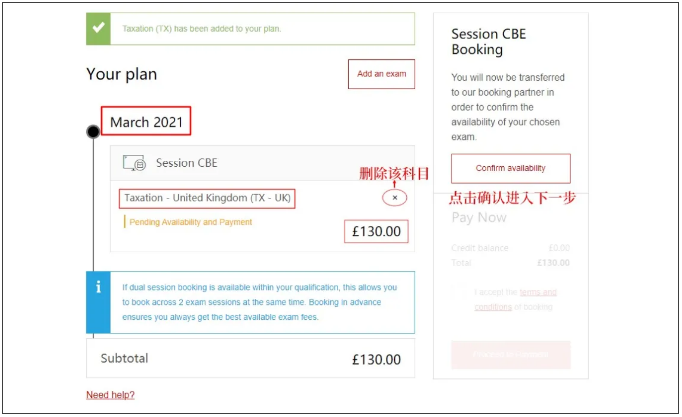
Task: Click Taxation - United Kingdom (TX - UK) entry
Action: (207, 198)
